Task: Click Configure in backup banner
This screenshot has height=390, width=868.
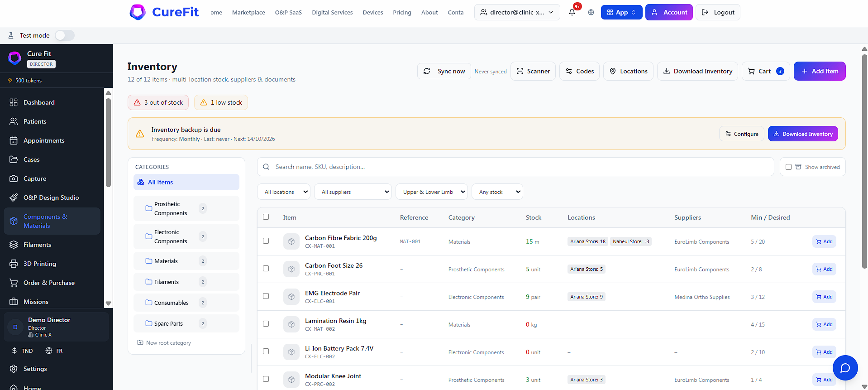Action: 742,134
